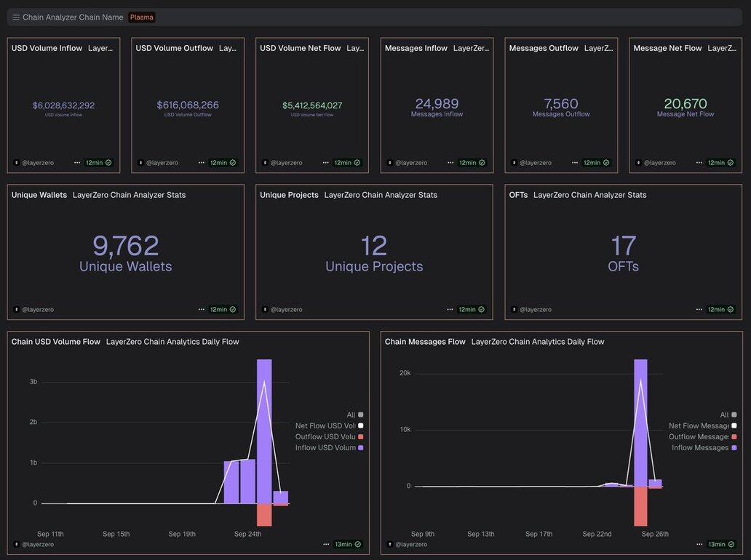The height and width of the screenshot is (560, 751).
Task: Click the Plasma chain name tag
Action: [x=142, y=17]
